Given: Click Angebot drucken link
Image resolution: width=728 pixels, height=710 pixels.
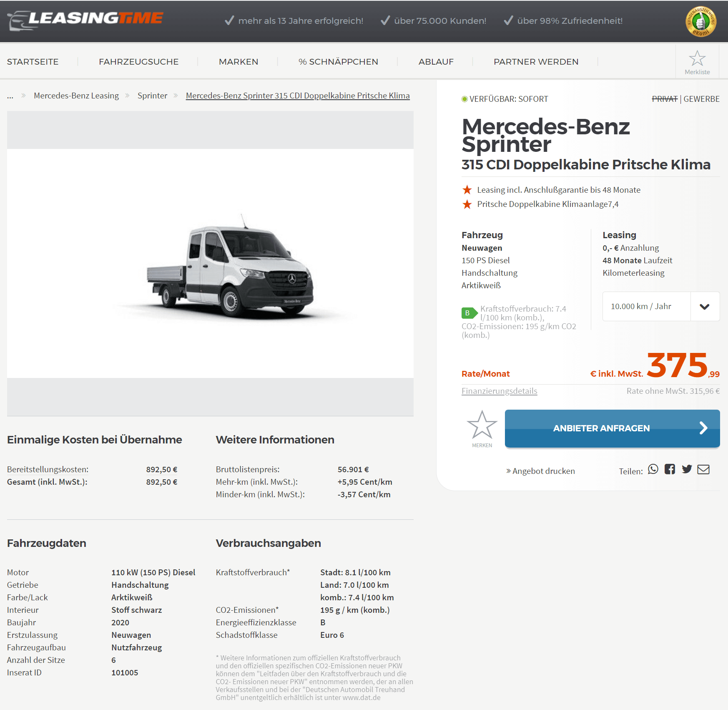Looking at the screenshot, I should pos(540,471).
